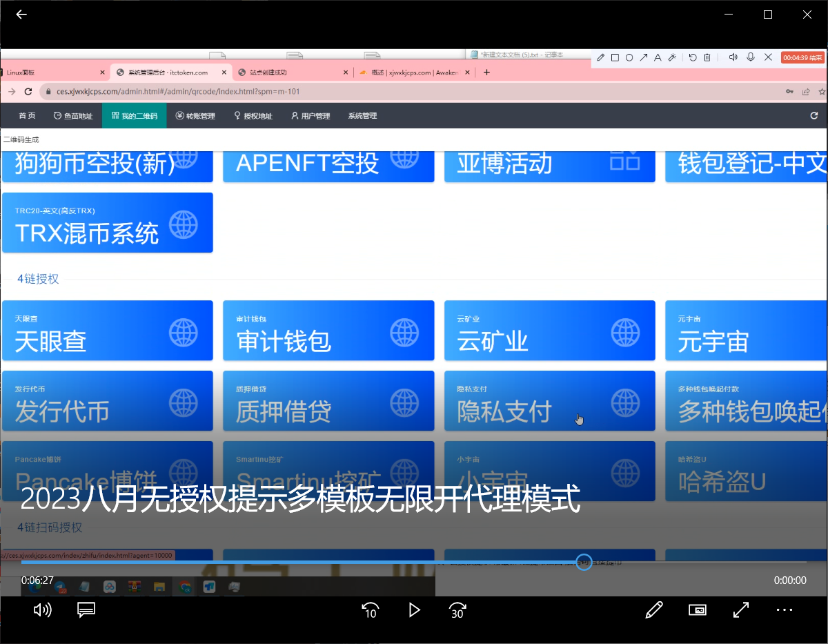The height and width of the screenshot is (644, 828).
Task: Open the 转账管理 menu item
Action: click(195, 116)
